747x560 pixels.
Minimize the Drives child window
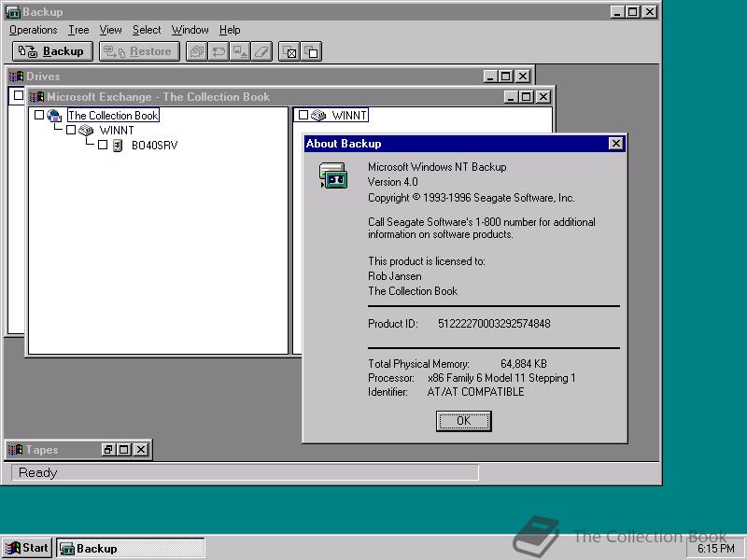490,77
